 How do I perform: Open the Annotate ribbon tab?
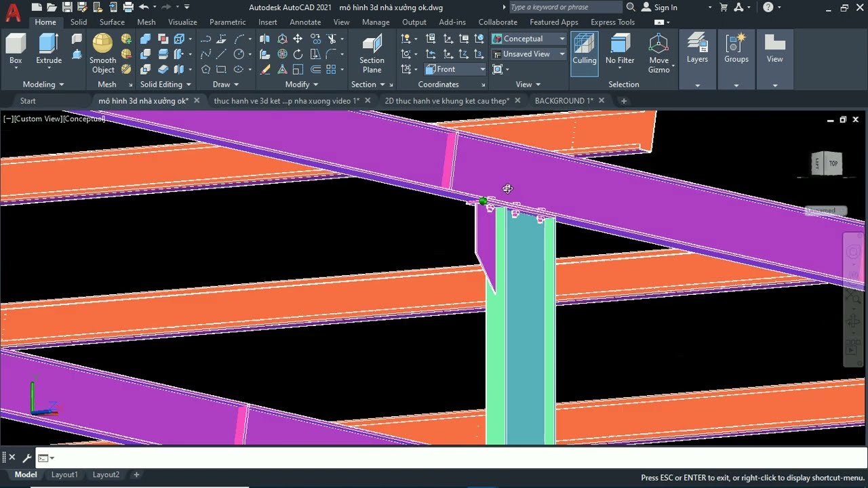click(305, 22)
